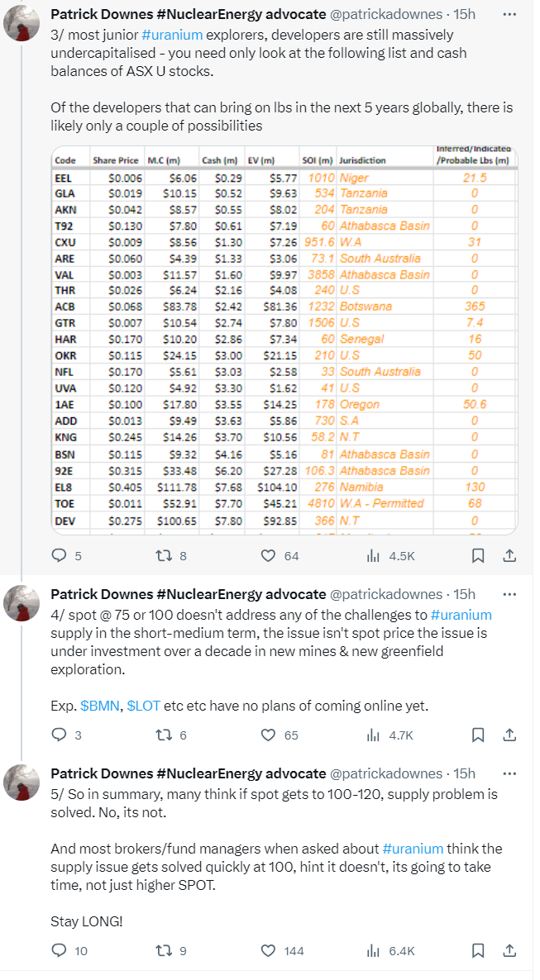Like the tweet with 64 likes

click(x=268, y=556)
